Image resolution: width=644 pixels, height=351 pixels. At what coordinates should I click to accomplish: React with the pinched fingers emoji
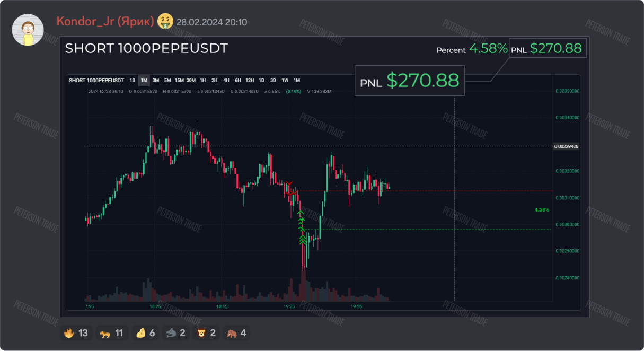click(145, 333)
